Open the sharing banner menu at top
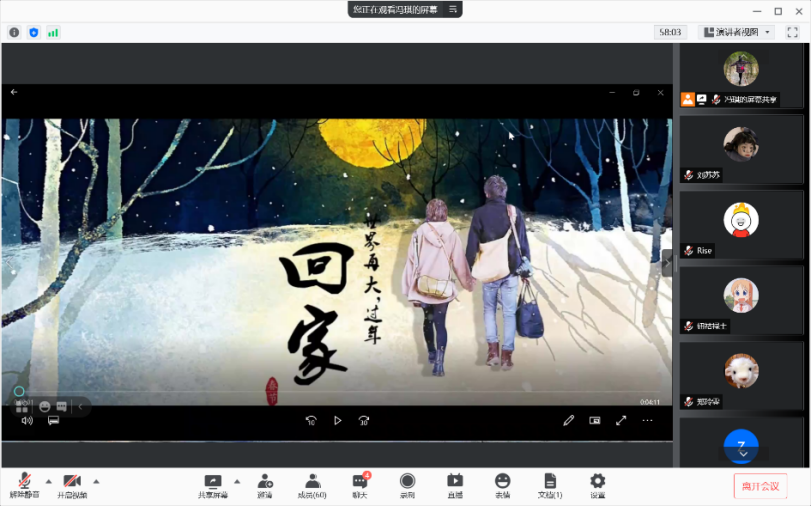 (453, 9)
